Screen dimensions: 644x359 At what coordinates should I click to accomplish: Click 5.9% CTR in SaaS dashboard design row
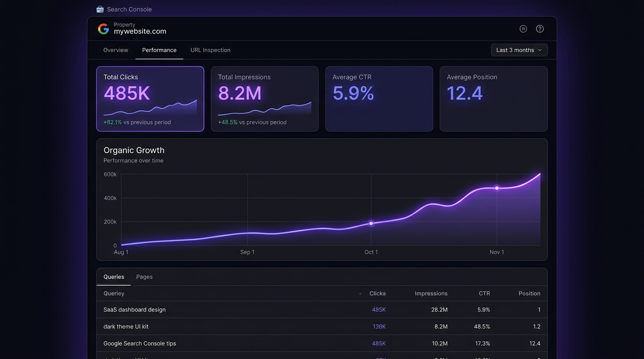pos(483,309)
